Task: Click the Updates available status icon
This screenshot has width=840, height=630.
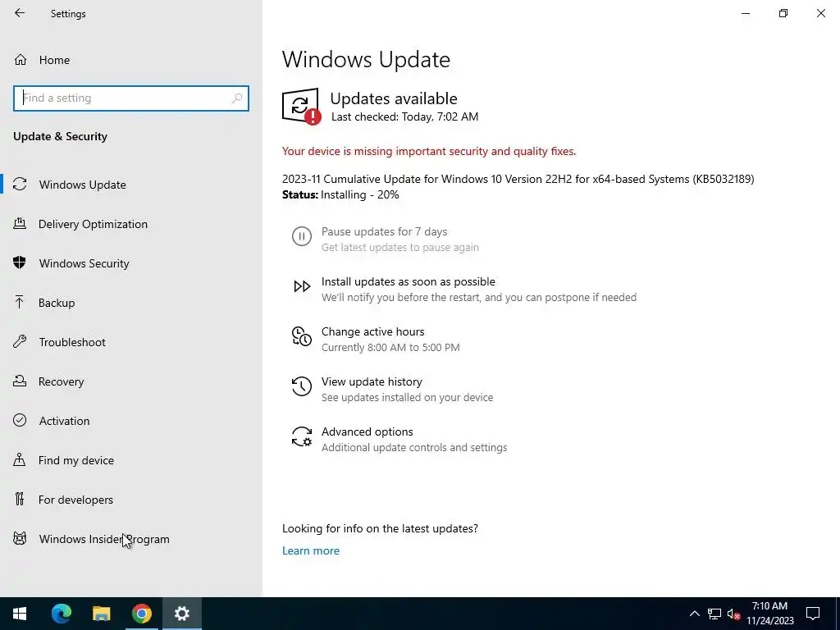Action: 301,106
